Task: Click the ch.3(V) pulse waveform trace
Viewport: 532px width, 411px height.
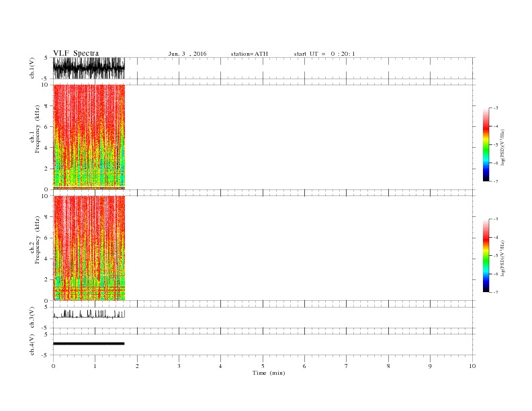Action: pyautogui.click(x=89, y=314)
